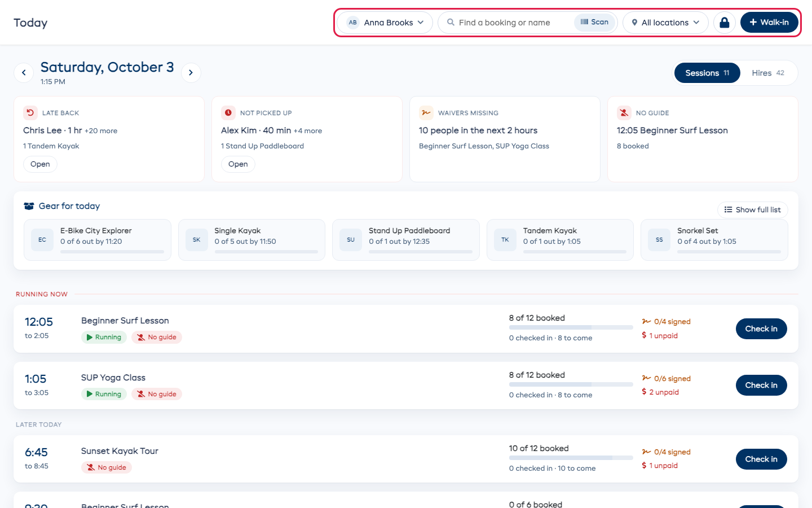Click the No guide tag on Sunset Kayak Tour
The image size is (812, 508).
pos(107,467)
